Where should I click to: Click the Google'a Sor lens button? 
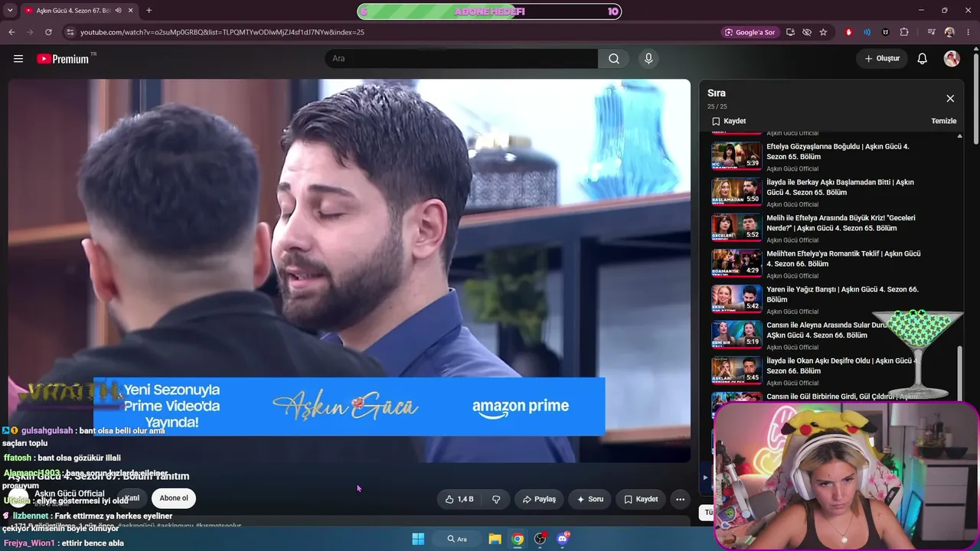click(x=750, y=32)
